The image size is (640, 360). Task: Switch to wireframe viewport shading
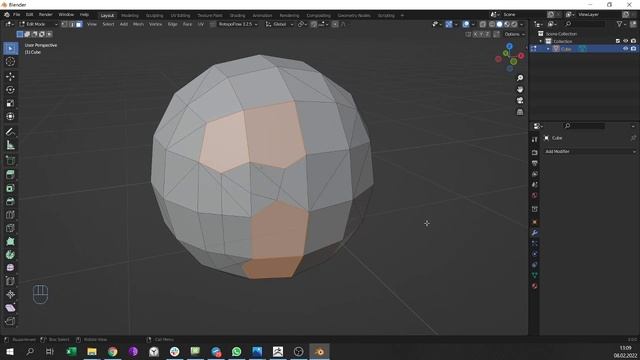tap(492, 24)
